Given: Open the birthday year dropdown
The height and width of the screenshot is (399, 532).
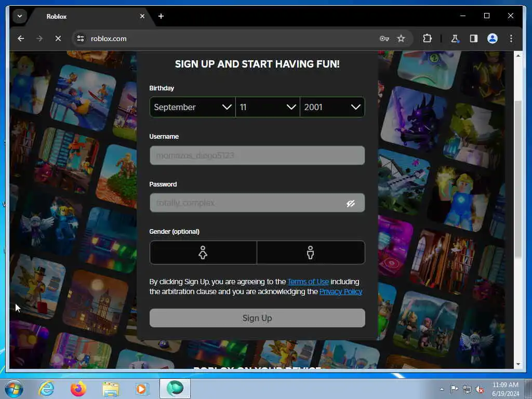Looking at the screenshot, I should tap(332, 107).
